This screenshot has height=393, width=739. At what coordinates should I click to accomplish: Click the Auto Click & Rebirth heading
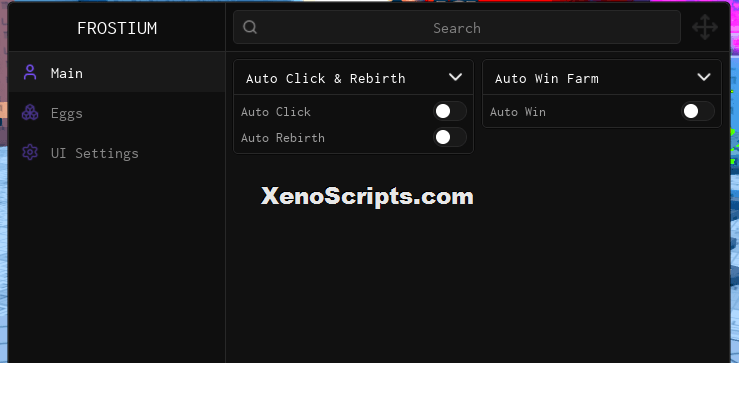326,78
